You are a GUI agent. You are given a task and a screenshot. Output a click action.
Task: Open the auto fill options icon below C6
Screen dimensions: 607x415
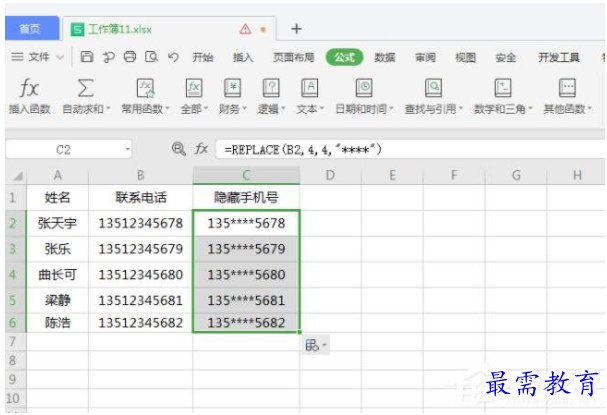(x=316, y=345)
